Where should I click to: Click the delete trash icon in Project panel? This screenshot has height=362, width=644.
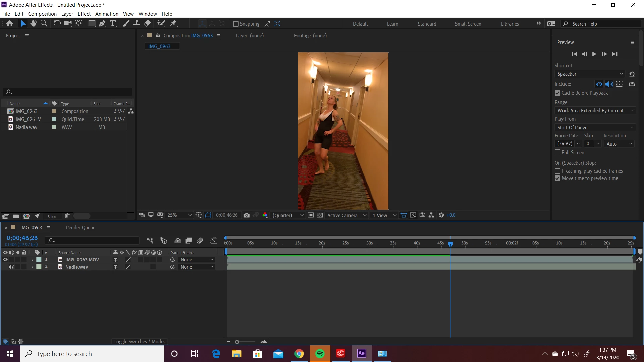(x=67, y=216)
